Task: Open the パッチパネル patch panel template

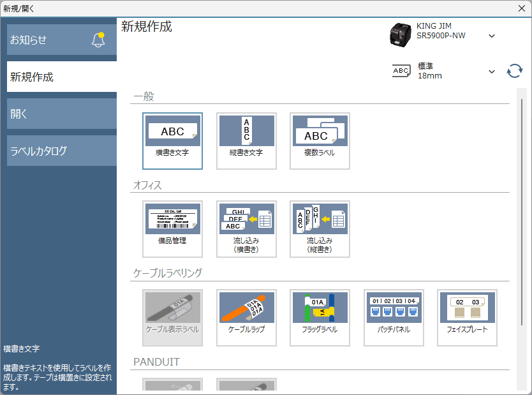Action: pyautogui.click(x=394, y=318)
